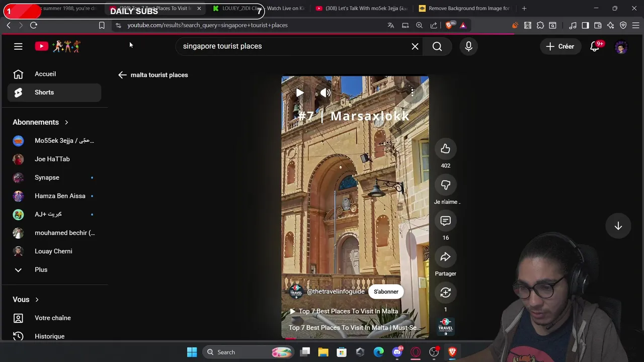The image size is (644, 362).
Task: Open Votre chaîne
Action: 54,318
